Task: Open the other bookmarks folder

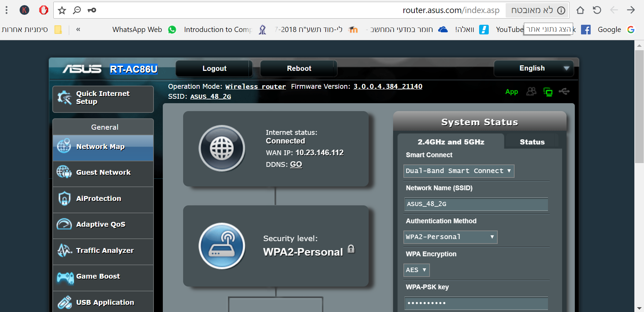Action: pyautogui.click(x=32, y=30)
